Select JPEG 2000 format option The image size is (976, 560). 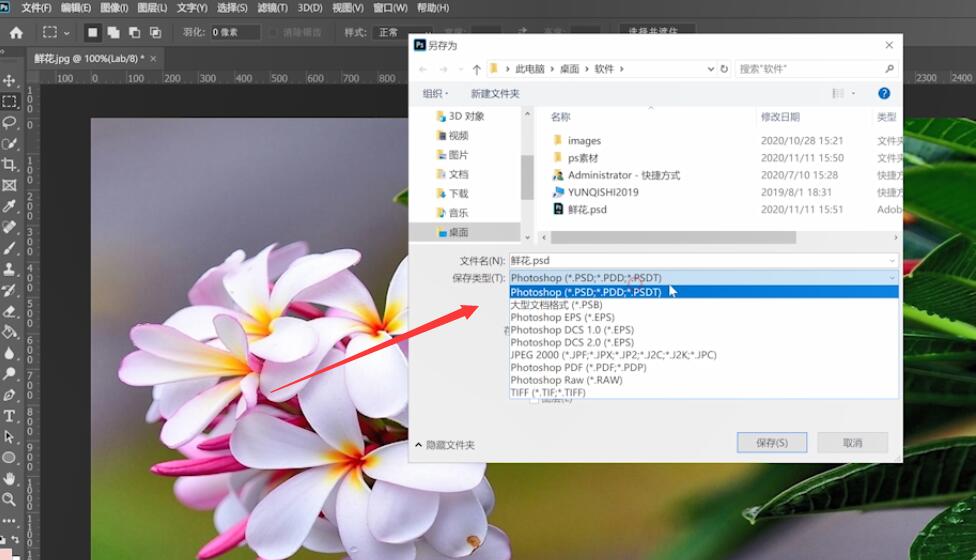(x=703, y=355)
